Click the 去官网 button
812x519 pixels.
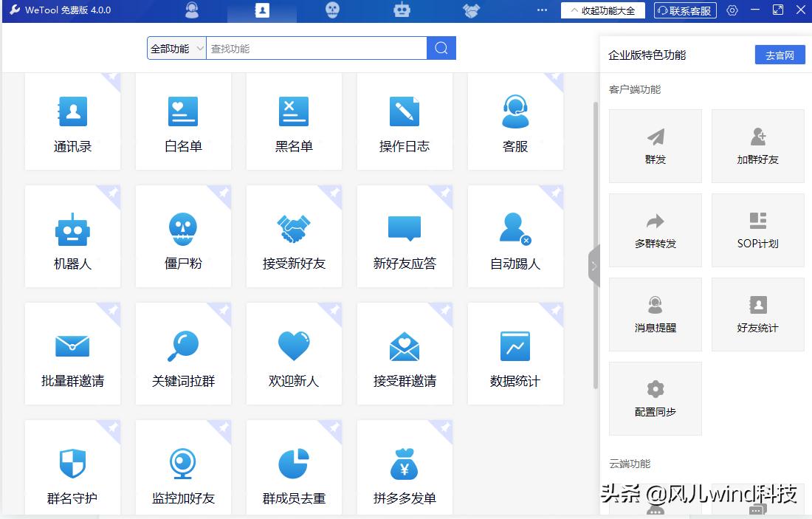click(x=780, y=55)
